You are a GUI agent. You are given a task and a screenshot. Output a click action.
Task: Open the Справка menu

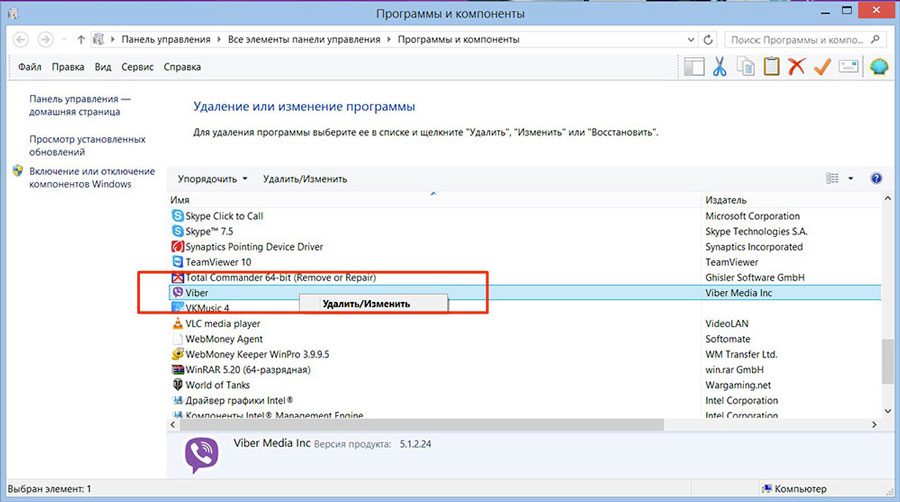[x=182, y=67]
